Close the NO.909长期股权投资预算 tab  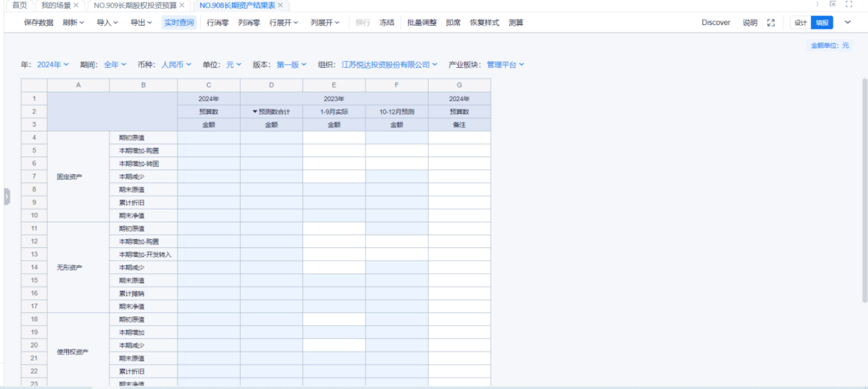pos(182,5)
